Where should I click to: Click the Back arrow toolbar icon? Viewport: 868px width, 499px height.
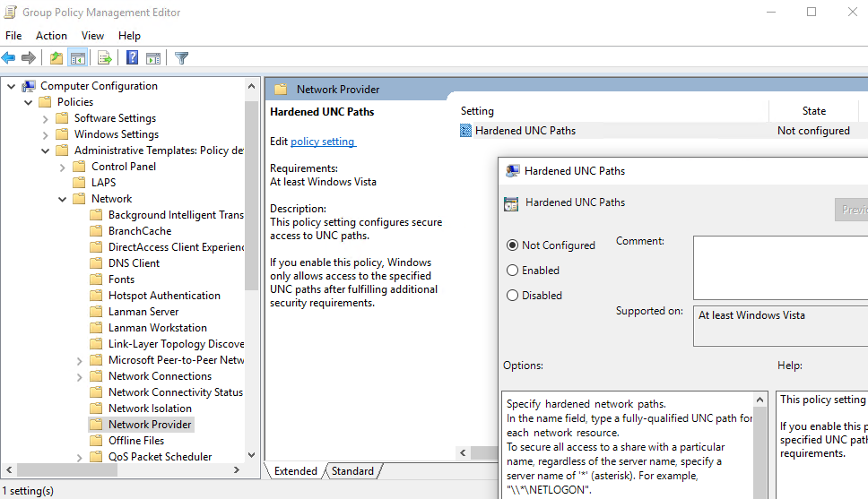click(x=8, y=57)
